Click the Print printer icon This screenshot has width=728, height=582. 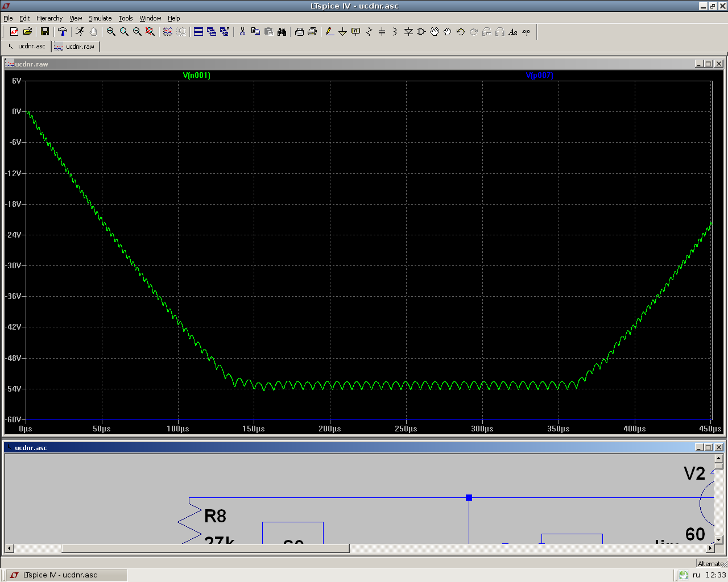(312, 32)
